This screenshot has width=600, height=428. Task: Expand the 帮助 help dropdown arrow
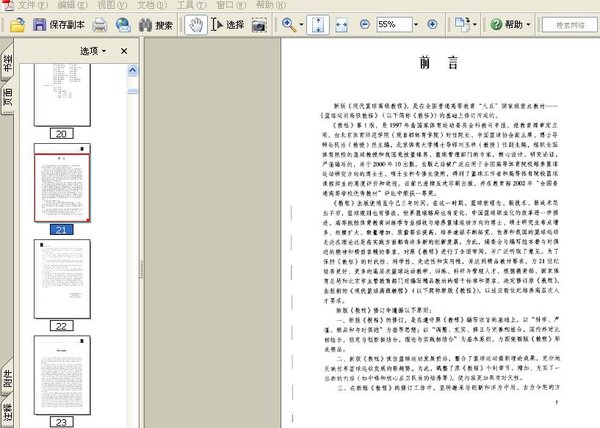click(x=528, y=25)
